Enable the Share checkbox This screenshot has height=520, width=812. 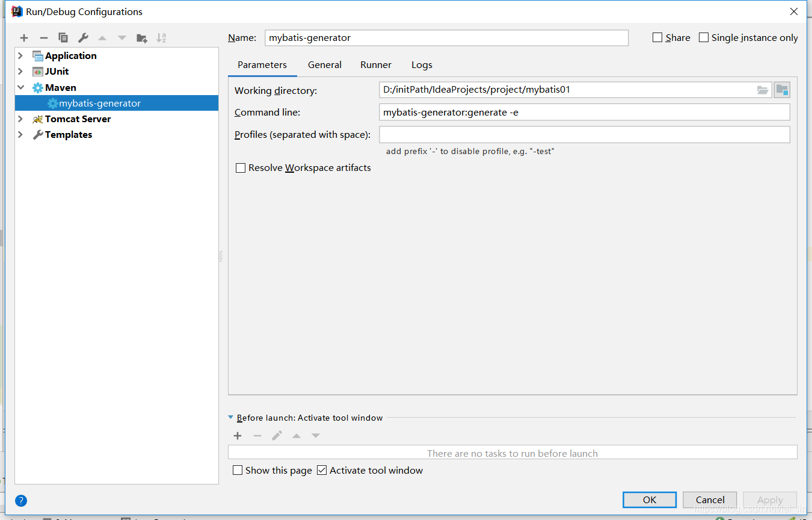[657, 37]
